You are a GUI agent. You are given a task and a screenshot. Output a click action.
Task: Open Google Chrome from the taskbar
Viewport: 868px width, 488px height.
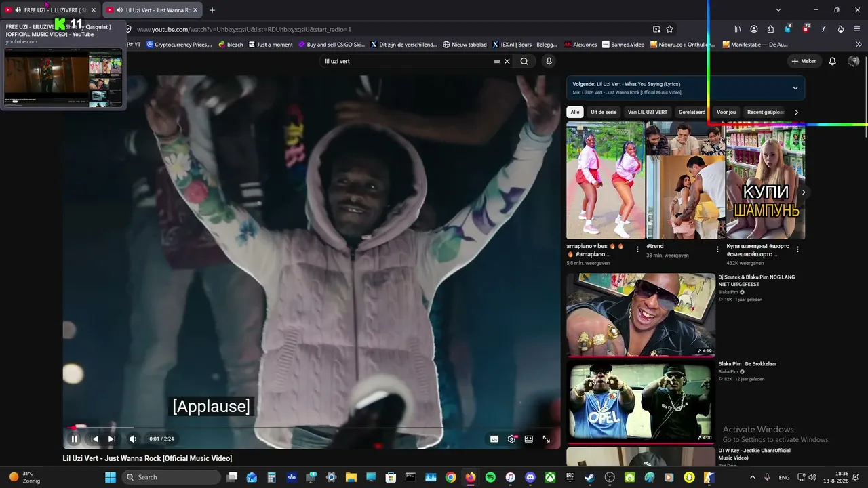[x=451, y=477]
